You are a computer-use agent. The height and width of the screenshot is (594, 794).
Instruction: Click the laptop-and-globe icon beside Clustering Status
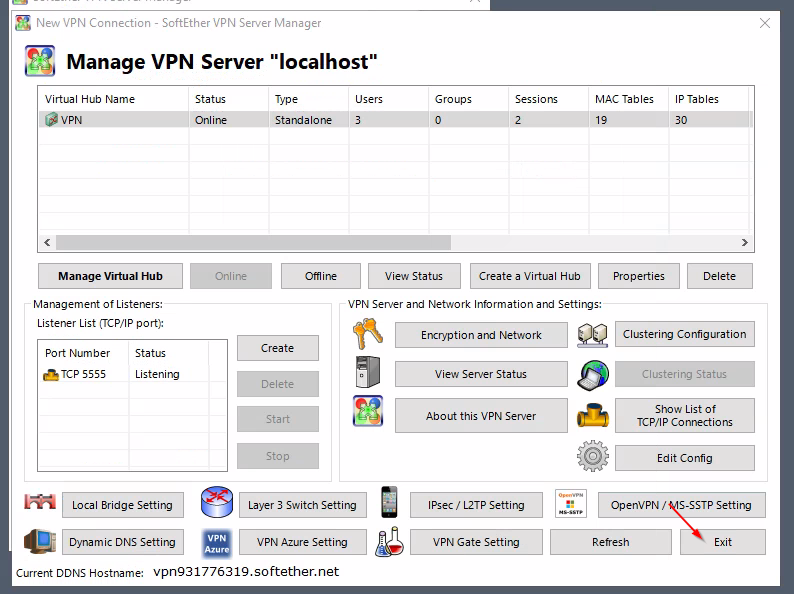tap(593, 375)
